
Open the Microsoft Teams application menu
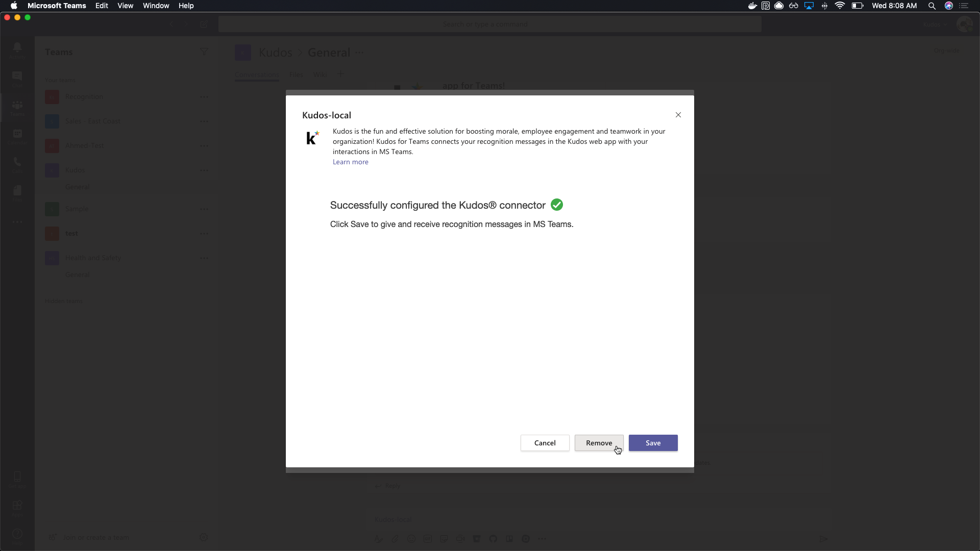pos(57,6)
